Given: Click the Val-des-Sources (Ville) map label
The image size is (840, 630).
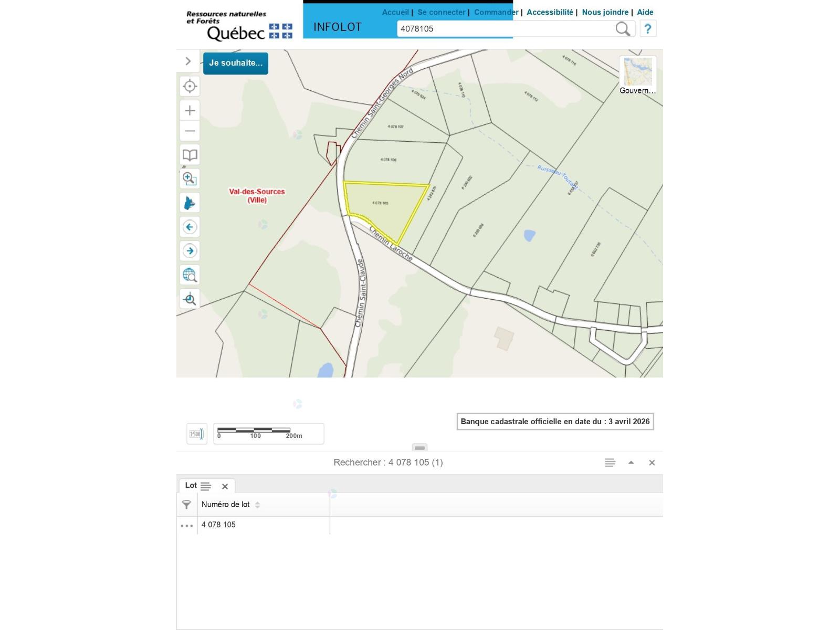Looking at the screenshot, I should coord(257,196).
